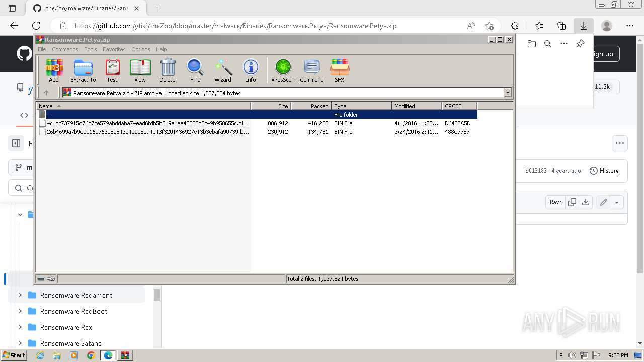
Task: Click the Raw button on GitHub
Action: (x=555, y=202)
